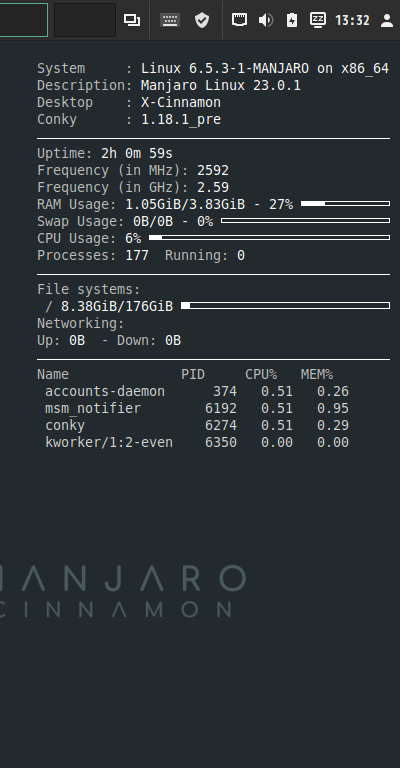Open the wired network tray icon

pos(239,20)
